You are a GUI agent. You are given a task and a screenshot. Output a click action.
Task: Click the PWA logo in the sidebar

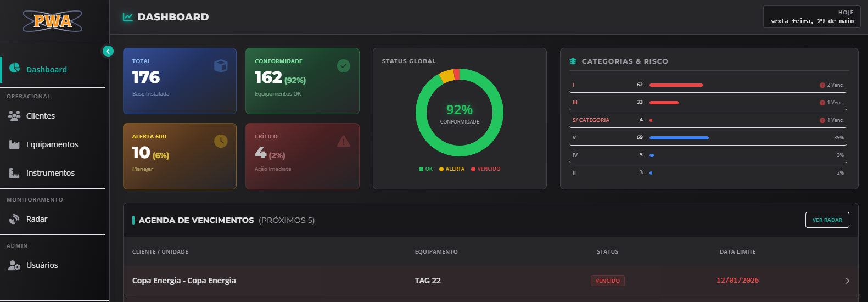pos(52,21)
